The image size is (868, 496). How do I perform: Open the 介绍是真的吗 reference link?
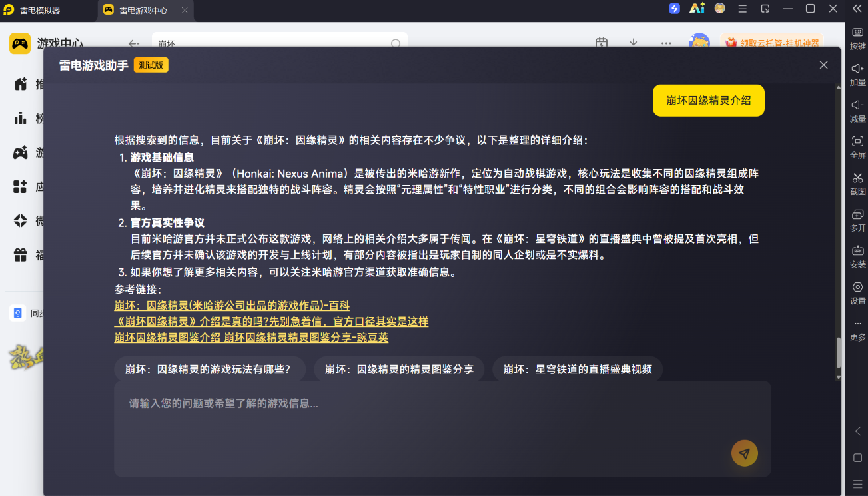[x=271, y=322]
